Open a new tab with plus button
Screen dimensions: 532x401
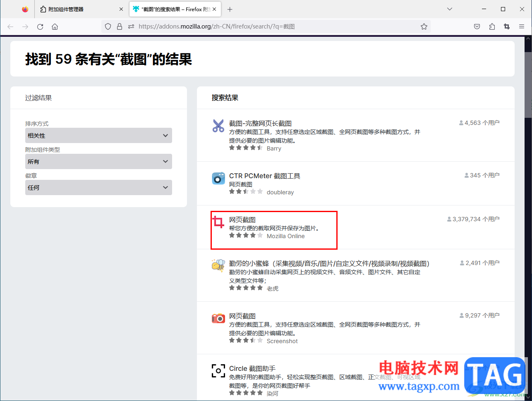(x=230, y=9)
